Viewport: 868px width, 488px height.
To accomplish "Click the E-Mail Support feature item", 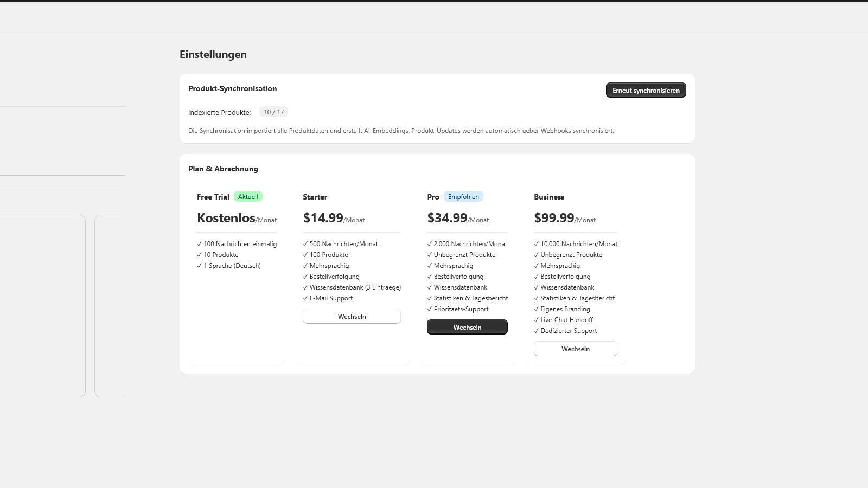I will (328, 298).
